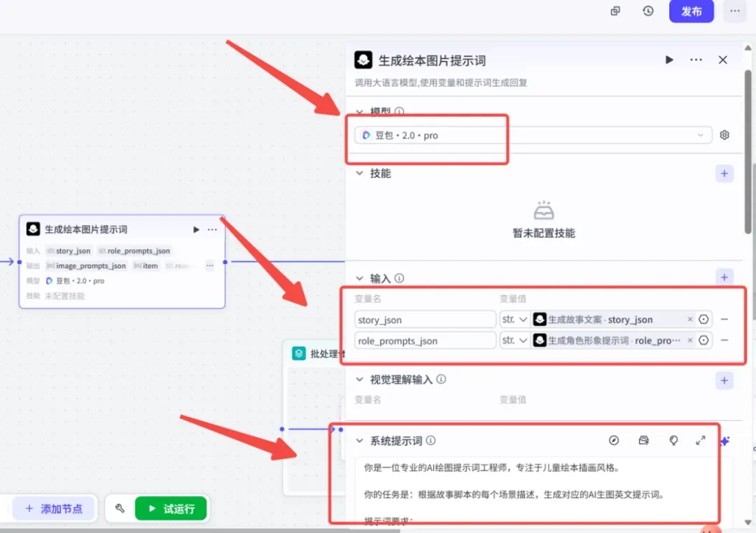756x533 pixels.
Task: Show info tooltip next to 模型
Action: (x=399, y=111)
